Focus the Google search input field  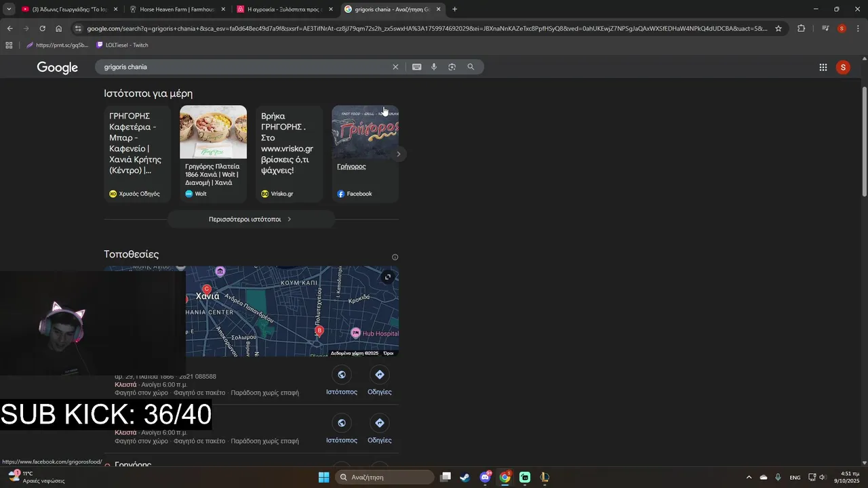tap(244, 67)
